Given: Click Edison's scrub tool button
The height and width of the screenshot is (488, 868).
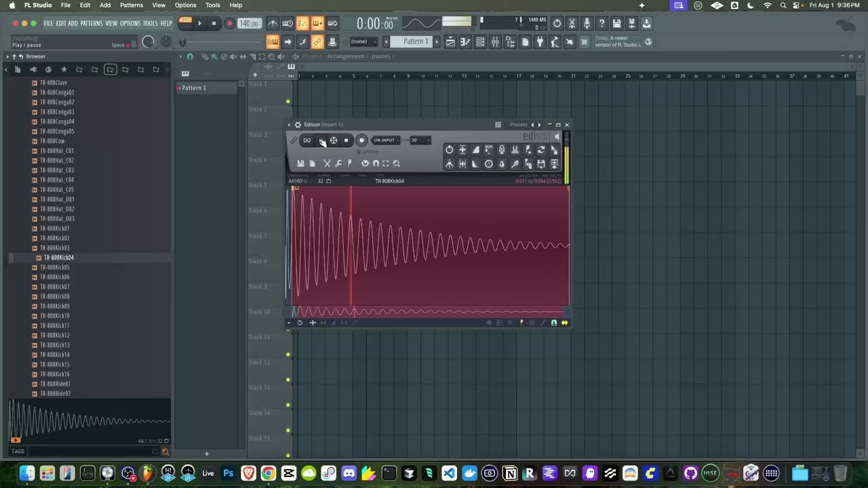Looking at the screenshot, I should pos(333,140).
